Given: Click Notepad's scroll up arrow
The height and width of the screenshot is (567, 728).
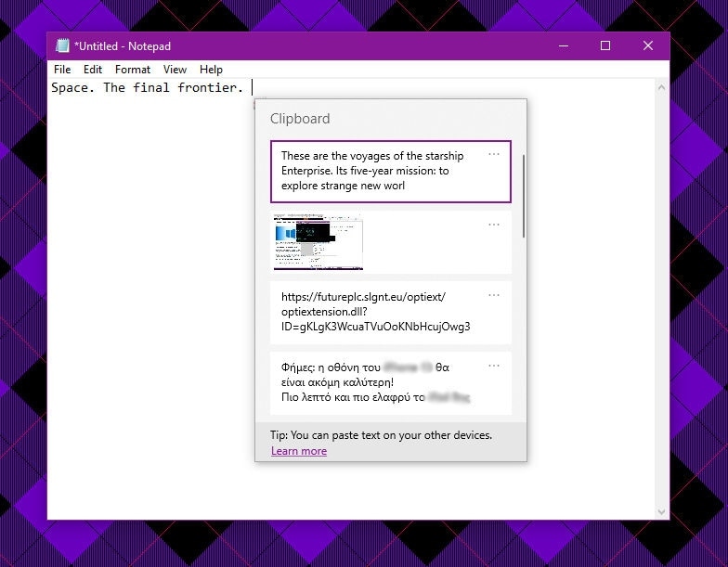Looking at the screenshot, I should pos(662,88).
